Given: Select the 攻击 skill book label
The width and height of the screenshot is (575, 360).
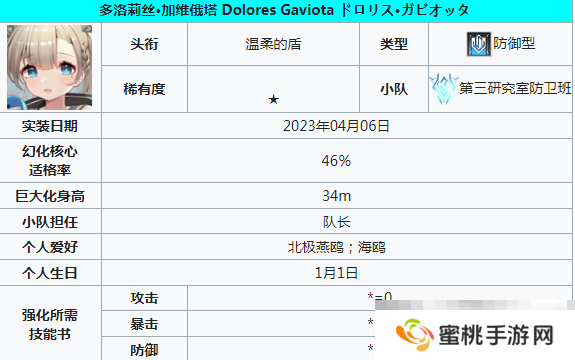Looking at the screenshot, I should pos(144,298).
